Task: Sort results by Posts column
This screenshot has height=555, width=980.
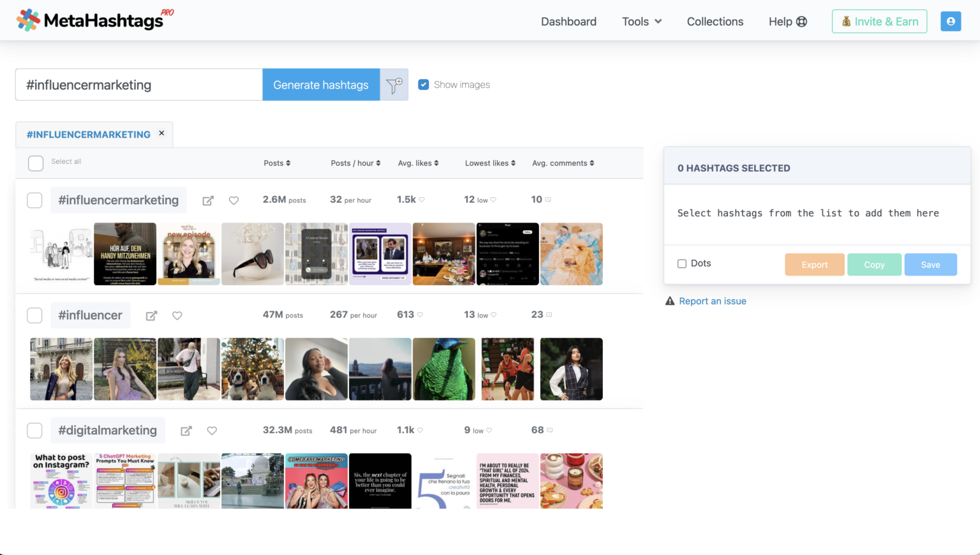Action: 277,163
